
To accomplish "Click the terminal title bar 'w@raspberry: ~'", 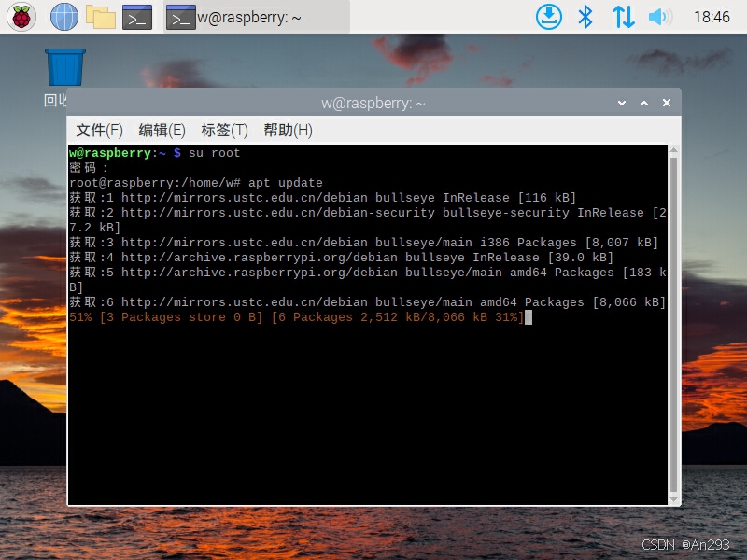I will click(x=373, y=103).
